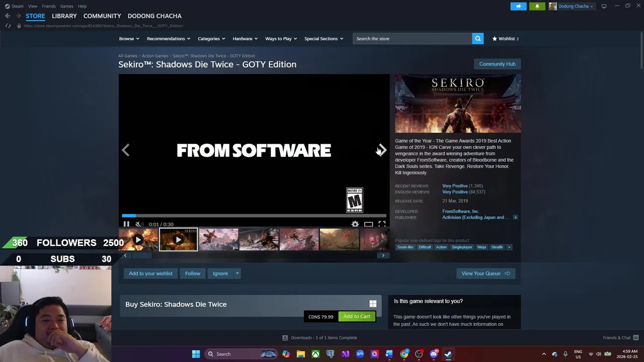Follow this game
The height and width of the screenshot is (362, 644).
[x=192, y=274]
